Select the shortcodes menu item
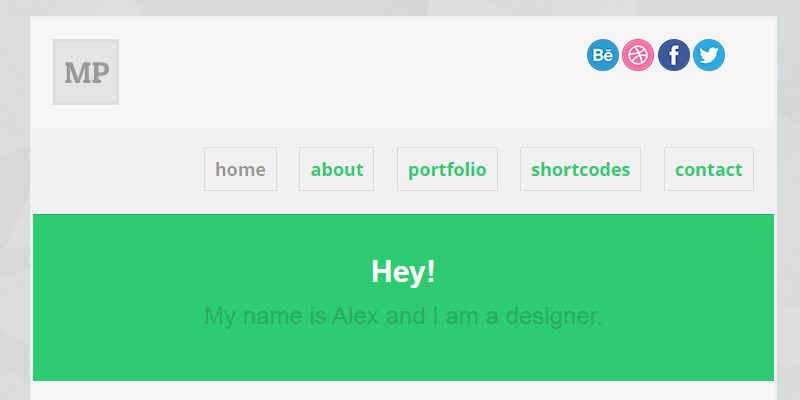 click(580, 169)
